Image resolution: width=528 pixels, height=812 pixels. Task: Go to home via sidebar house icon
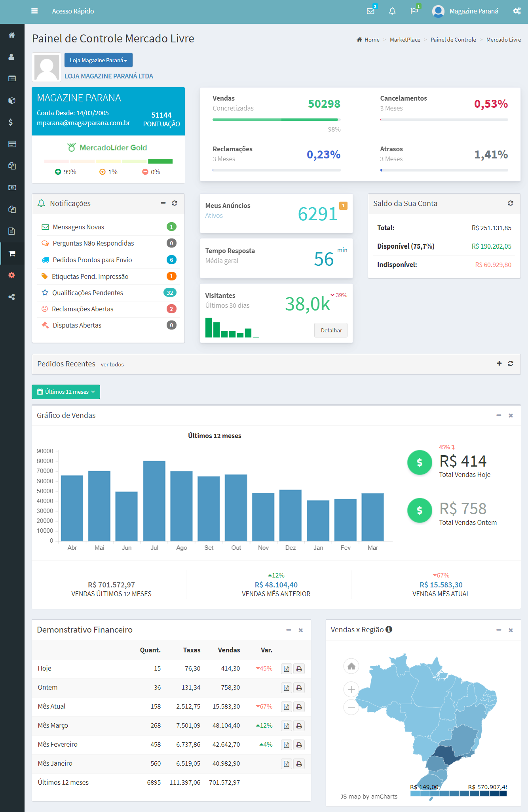12,35
